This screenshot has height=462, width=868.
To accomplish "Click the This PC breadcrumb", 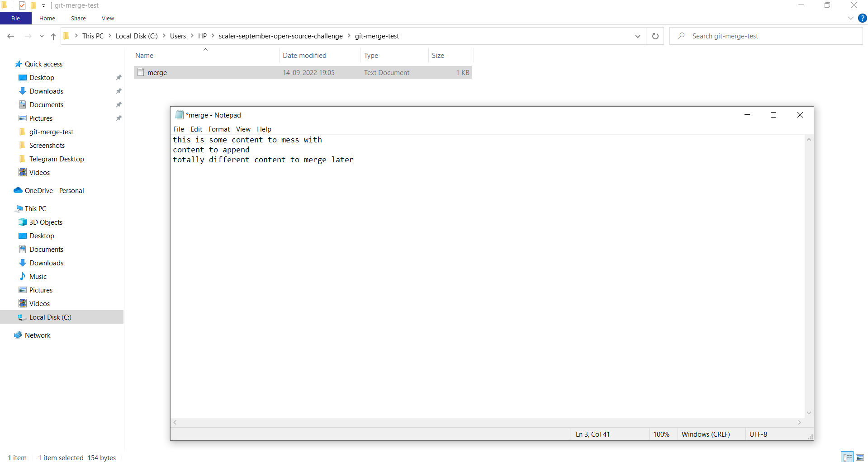I will pos(94,36).
